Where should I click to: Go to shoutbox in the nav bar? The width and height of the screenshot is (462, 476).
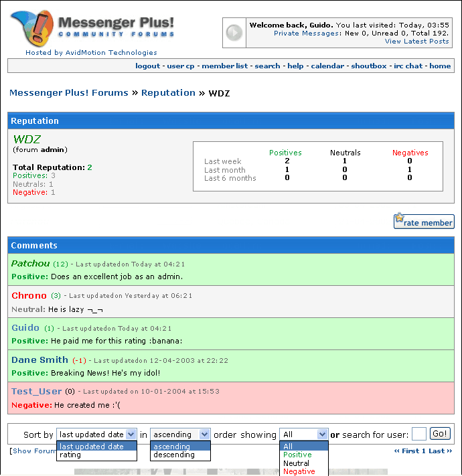[x=369, y=66]
